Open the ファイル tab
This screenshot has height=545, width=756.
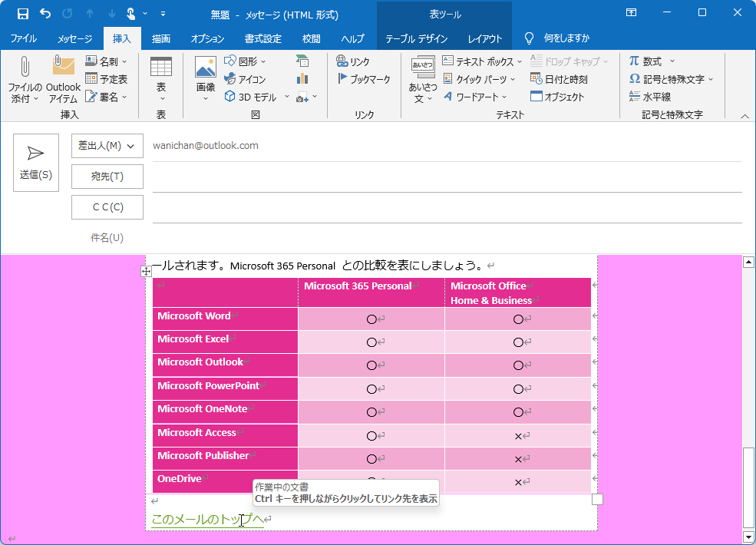click(24, 38)
